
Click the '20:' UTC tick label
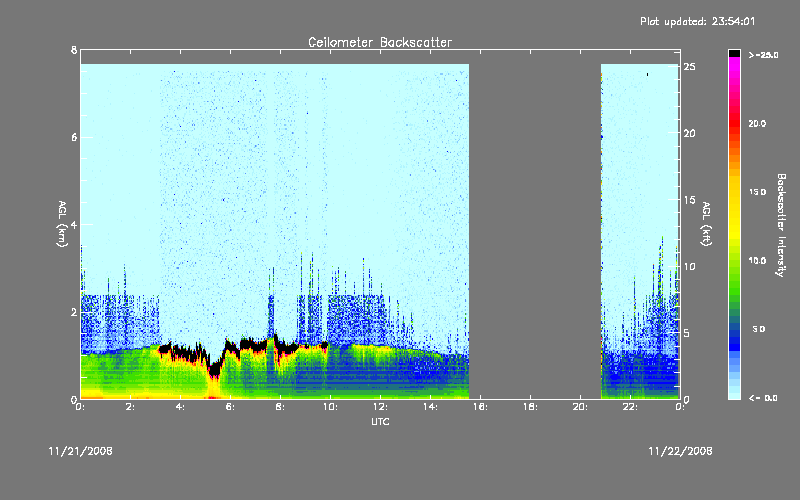click(581, 407)
